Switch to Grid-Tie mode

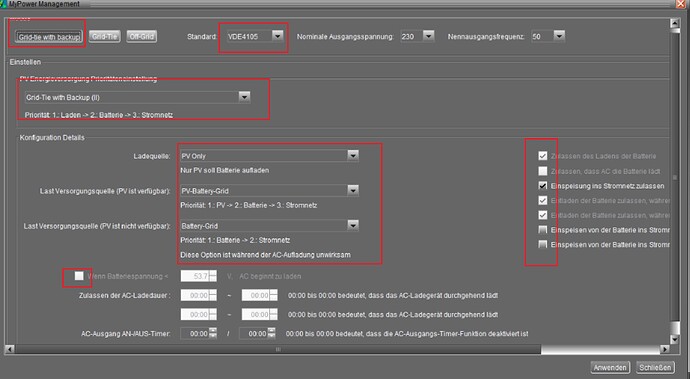[x=105, y=37]
